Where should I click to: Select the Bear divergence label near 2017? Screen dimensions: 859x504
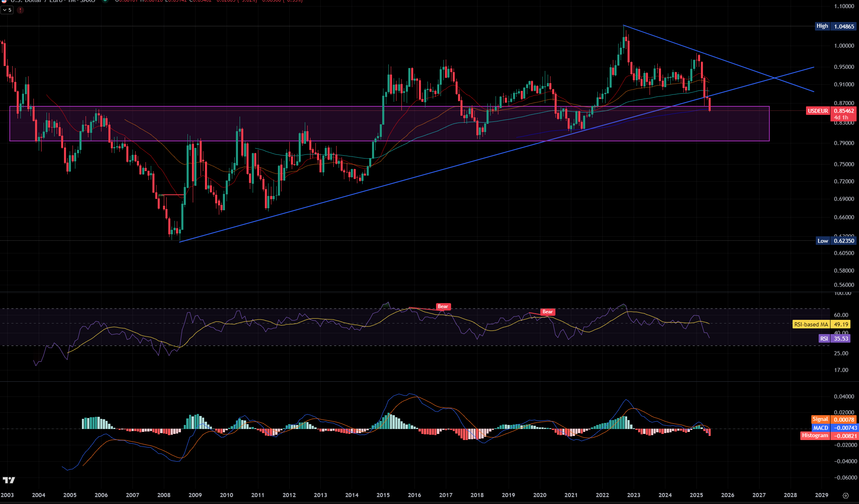tap(443, 306)
